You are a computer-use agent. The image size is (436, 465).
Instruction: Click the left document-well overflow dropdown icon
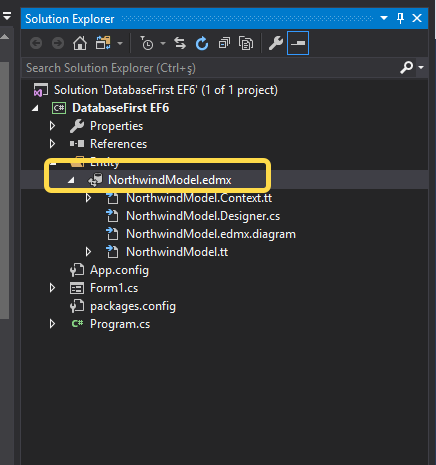coord(7,16)
